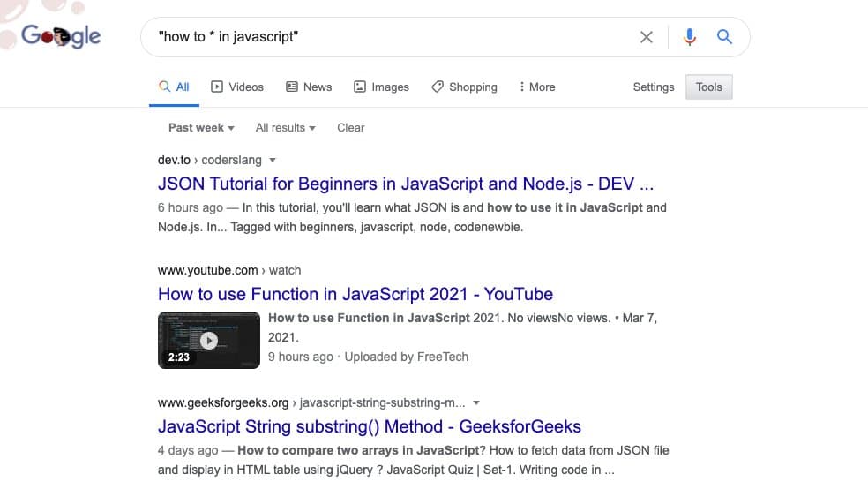Switch to the News tab
Viewport: 868px width, 489px height.
pyautogui.click(x=309, y=87)
